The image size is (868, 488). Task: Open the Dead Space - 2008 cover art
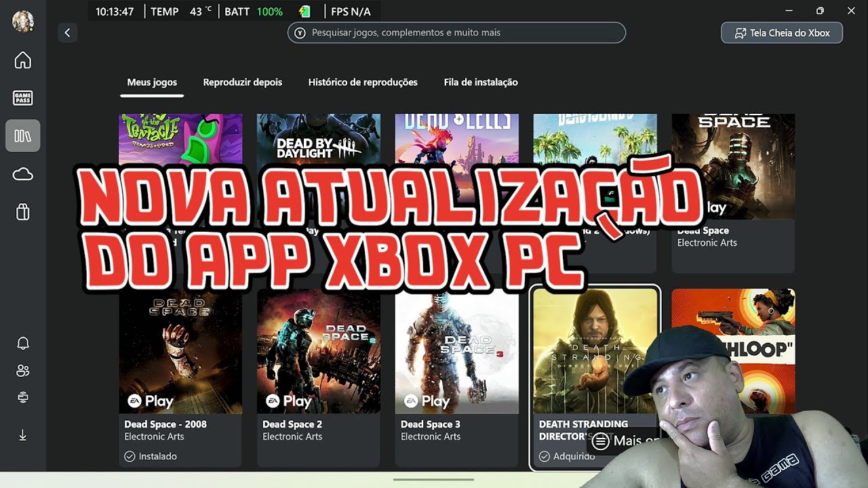[x=180, y=351]
